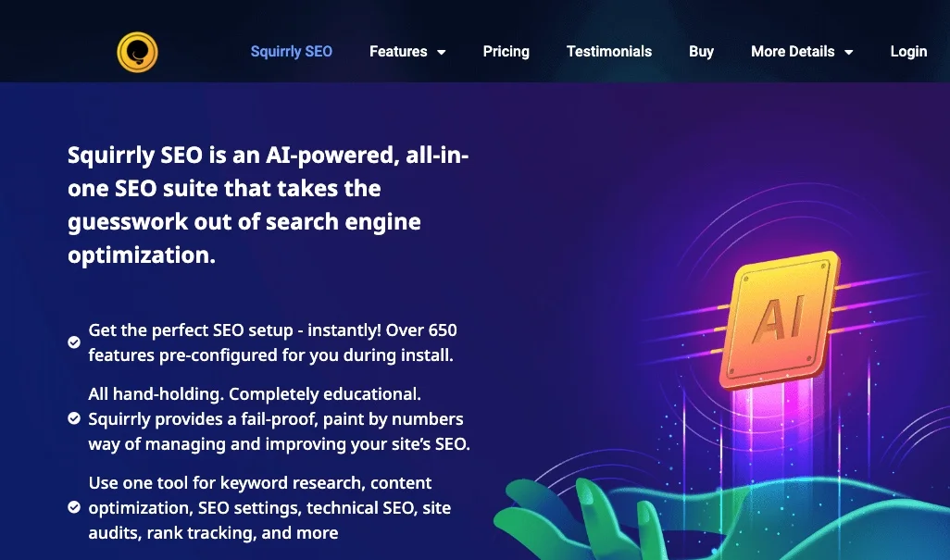Viewport: 950px width, 560px height.
Task: Open the Testimonials section
Action: (608, 52)
